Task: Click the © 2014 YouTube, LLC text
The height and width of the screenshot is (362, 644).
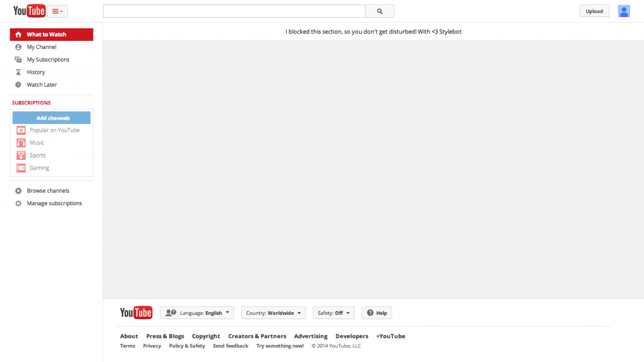Action: tap(336, 346)
